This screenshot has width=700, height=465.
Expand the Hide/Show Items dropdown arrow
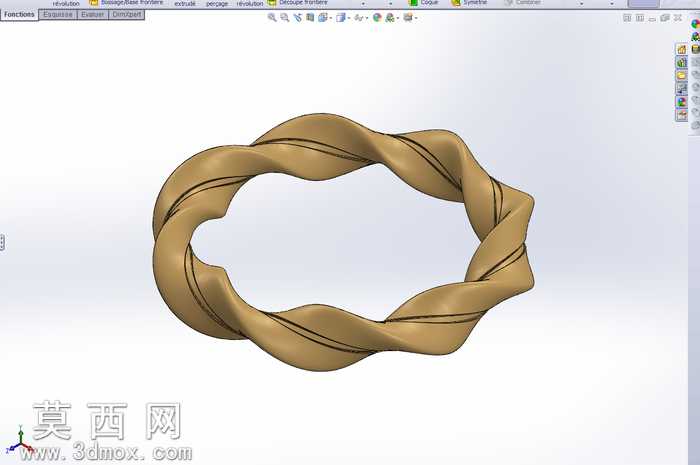tap(367, 18)
